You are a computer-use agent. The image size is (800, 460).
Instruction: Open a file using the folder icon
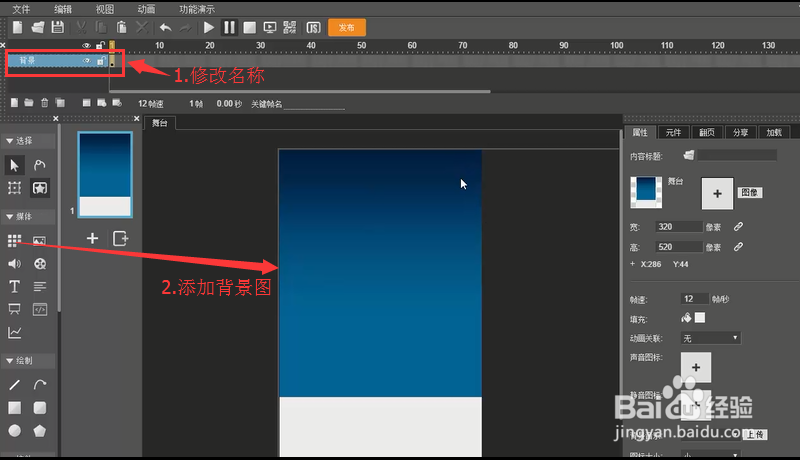pos(38,28)
